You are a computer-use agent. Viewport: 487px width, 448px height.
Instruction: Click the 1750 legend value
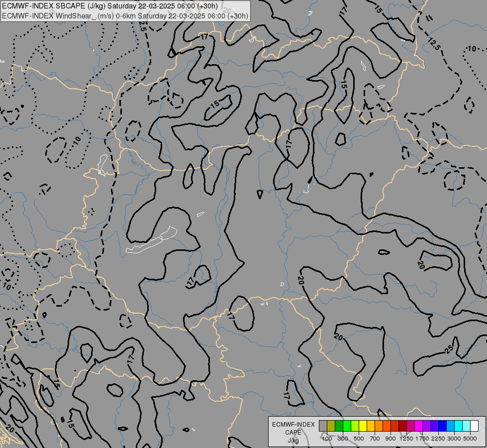[x=422, y=439]
